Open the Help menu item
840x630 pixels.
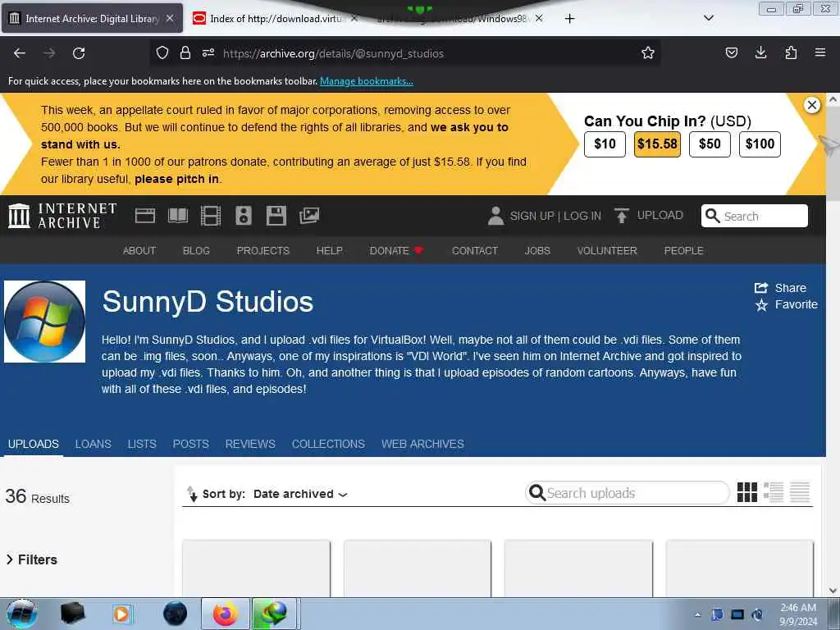[x=330, y=251]
